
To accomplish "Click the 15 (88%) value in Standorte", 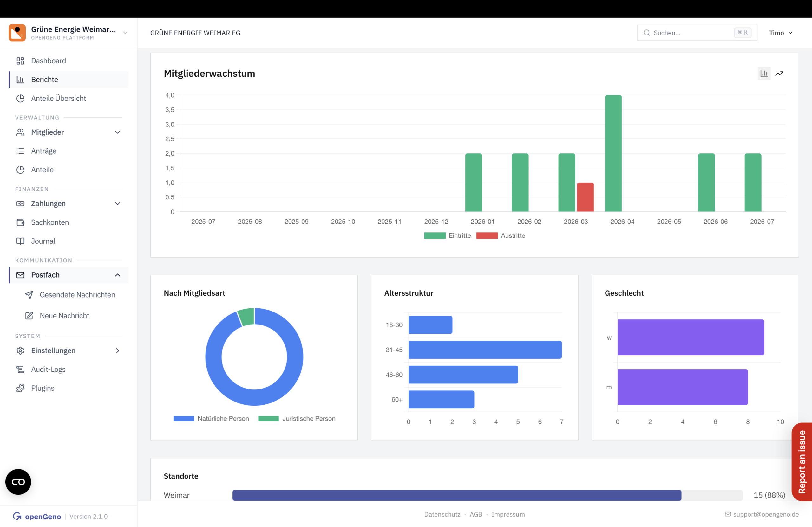I will click(x=769, y=495).
